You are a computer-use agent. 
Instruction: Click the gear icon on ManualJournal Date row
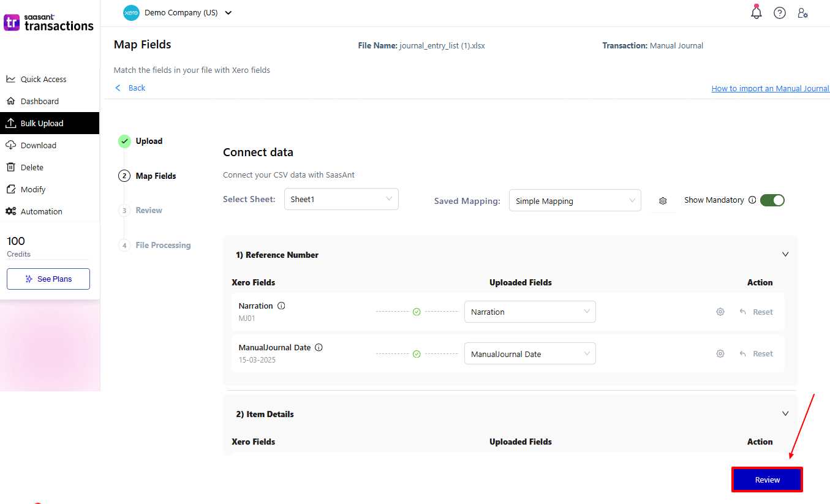pos(720,353)
